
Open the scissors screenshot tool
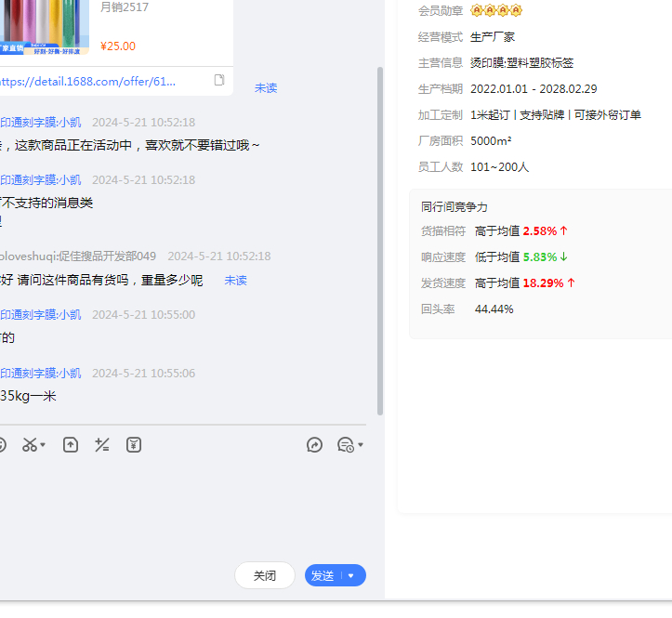tap(31, 445)
